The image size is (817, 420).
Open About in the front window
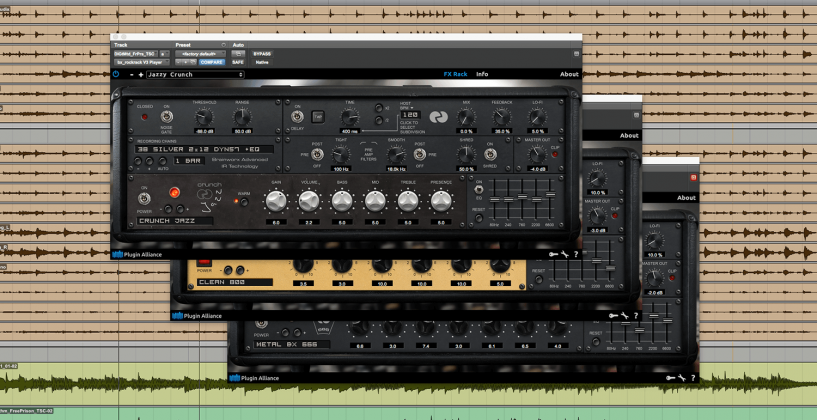click(569, 74)
